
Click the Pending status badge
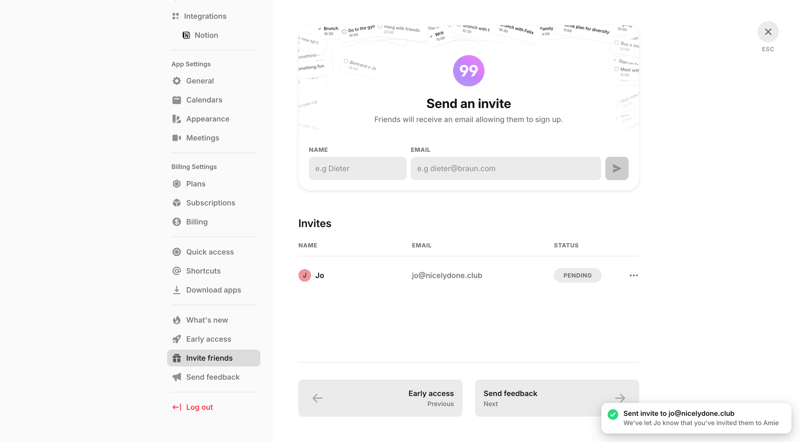[578, 276]
